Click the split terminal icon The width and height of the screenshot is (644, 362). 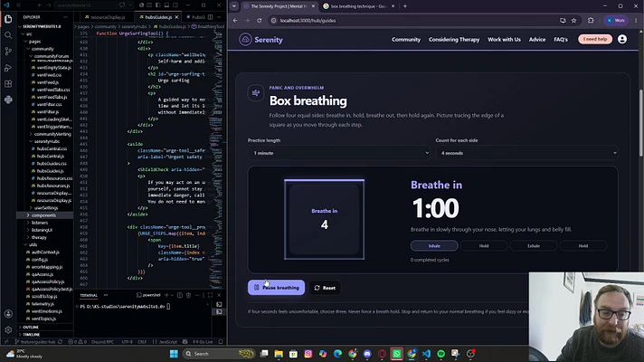(x=179, y=295)
